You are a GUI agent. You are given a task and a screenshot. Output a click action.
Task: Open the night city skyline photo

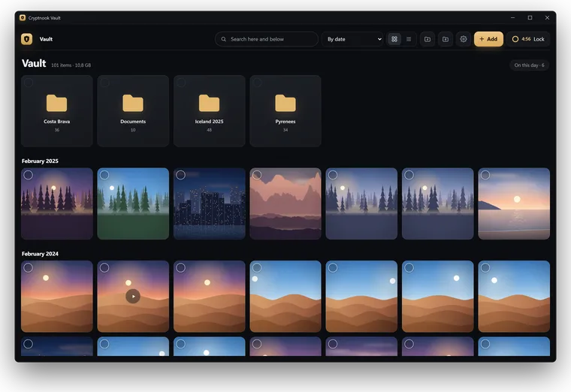(209, 204)
